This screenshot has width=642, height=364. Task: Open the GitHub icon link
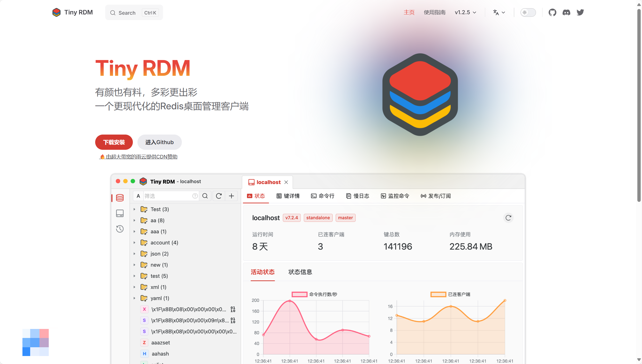point(552,12)
